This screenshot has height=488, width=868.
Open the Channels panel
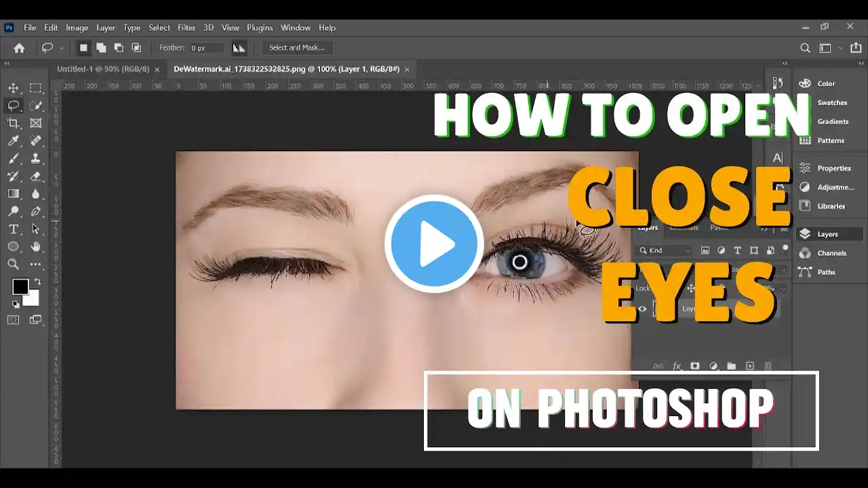pyautogui.click(x=831, y=253)
